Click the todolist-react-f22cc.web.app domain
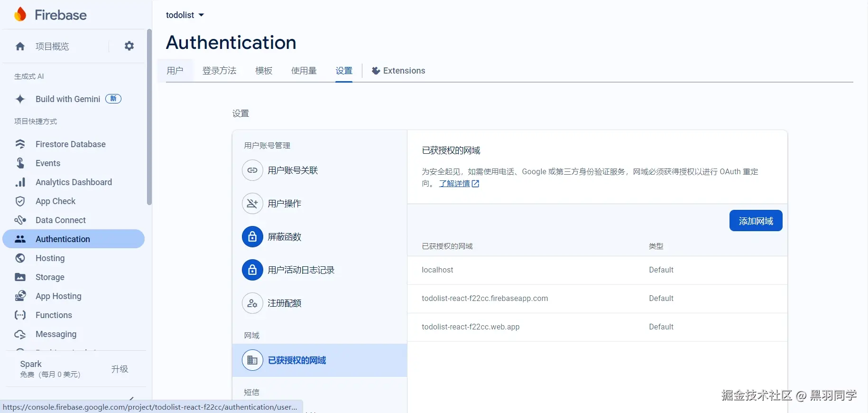Screen dimensions: 868x413 coord(471,327)
